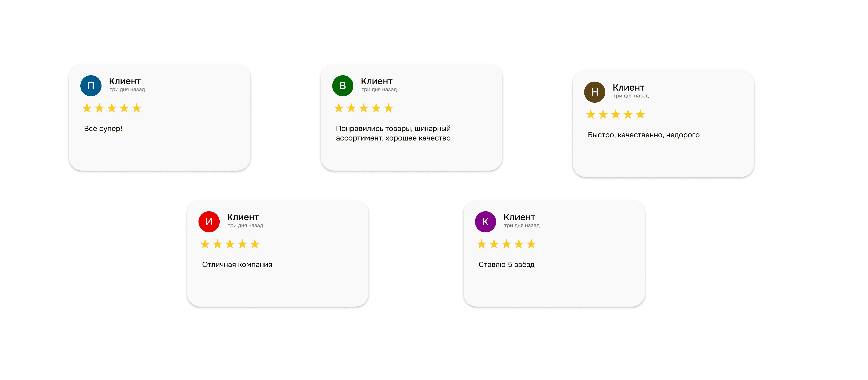The height and width of the screenshot is (380, 868).
Task: Select the third star in 'Ставлю 5 звёзд' review
Action: (506, 244)
